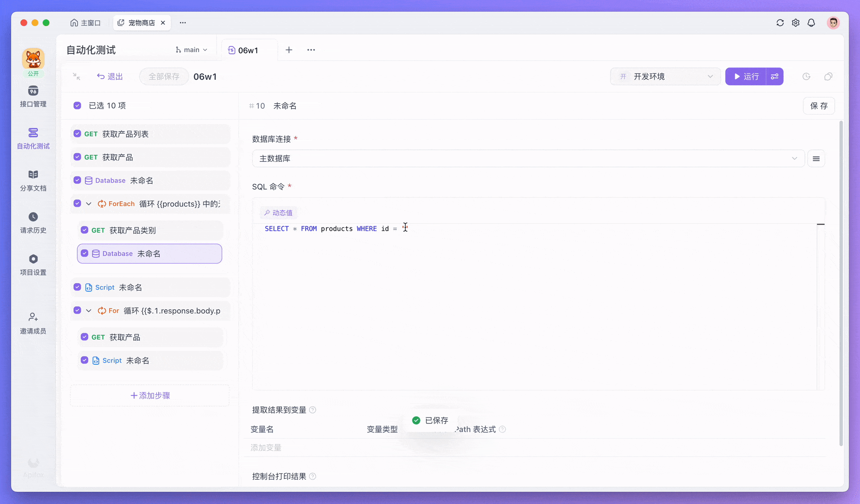This screenshot has width=860, height=504.
Task: Open the notifications bell icon
Action: 811,23
